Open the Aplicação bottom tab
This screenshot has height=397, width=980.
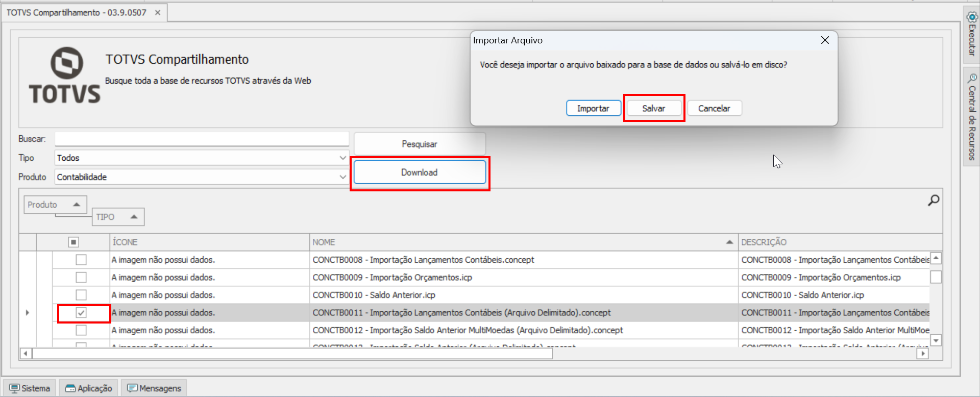pos(88,388)
